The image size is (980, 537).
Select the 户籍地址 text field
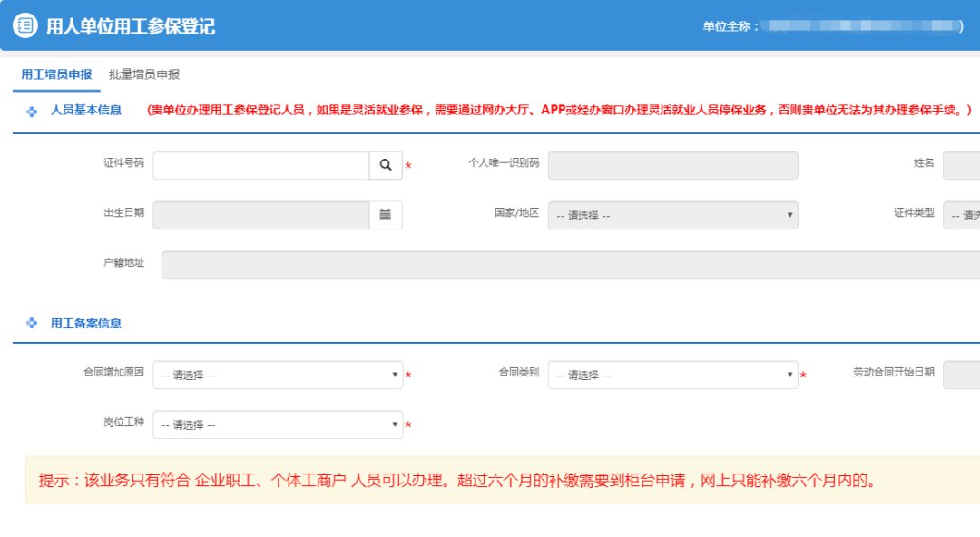[x=570, y=265]
